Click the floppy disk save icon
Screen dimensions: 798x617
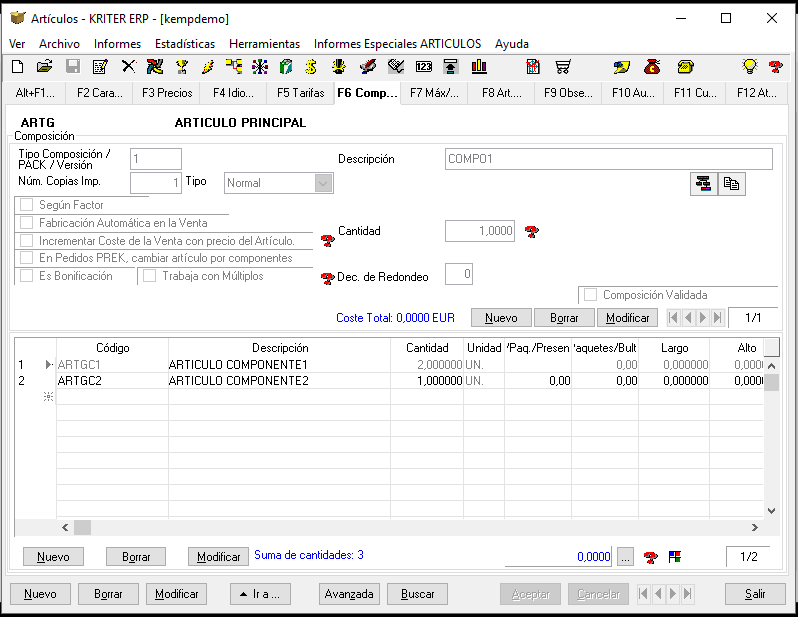coord(73,67)
